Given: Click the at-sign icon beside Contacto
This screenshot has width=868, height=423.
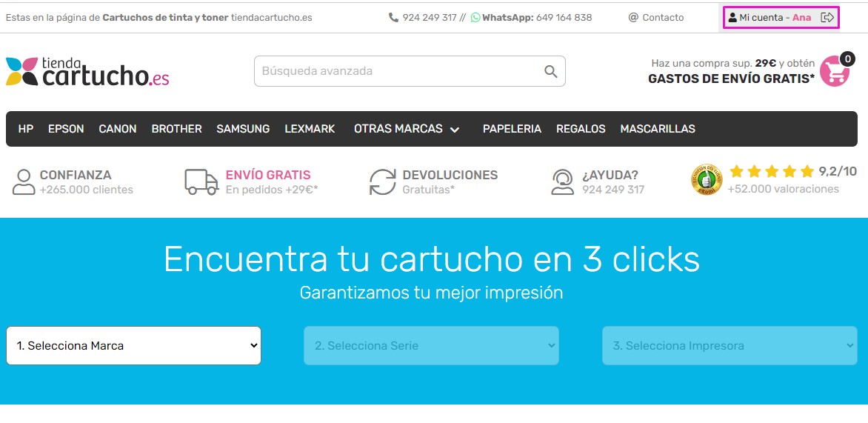Looking at the screenshot, I should click(633, 17).
